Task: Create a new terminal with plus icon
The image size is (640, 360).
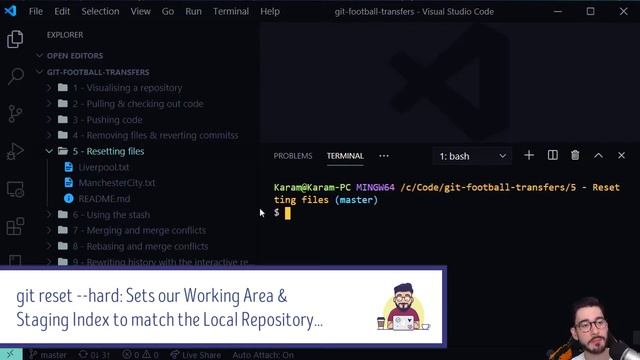Action: [529, 156]
